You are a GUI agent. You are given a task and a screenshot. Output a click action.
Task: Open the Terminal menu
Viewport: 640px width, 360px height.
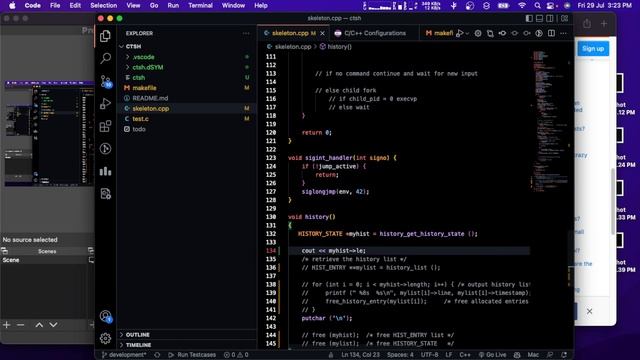point(200,5)
